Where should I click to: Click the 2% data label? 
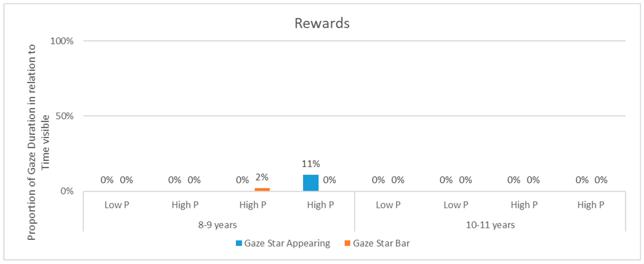(x=262, y=177)
